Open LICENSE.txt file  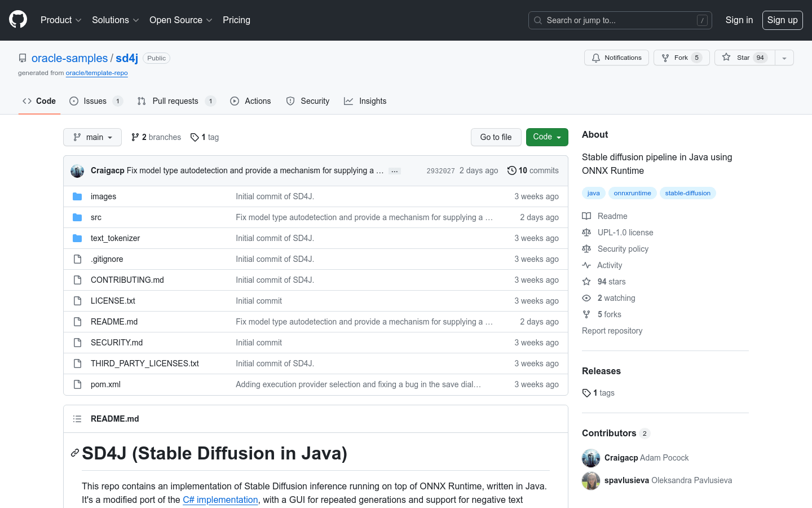pos(113,301)
